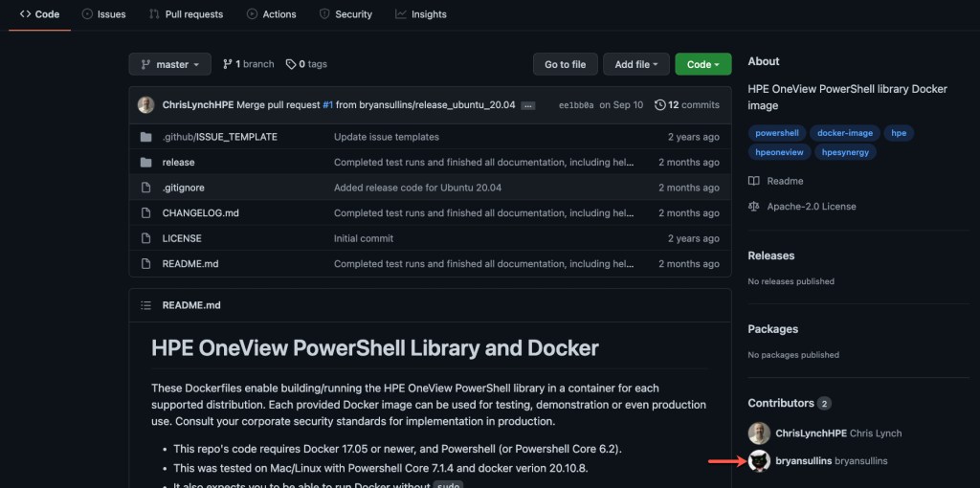980x488 pixels.
Task: Expand the green Code dropdown button
Action: 702,64
